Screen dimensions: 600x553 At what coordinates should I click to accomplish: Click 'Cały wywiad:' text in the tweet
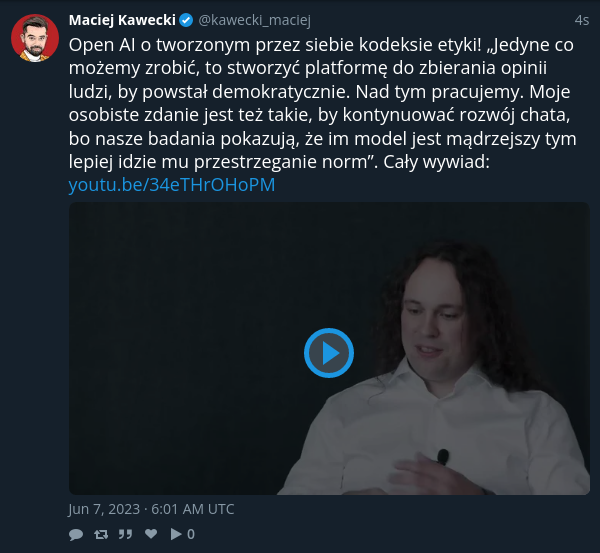[436, 161]
